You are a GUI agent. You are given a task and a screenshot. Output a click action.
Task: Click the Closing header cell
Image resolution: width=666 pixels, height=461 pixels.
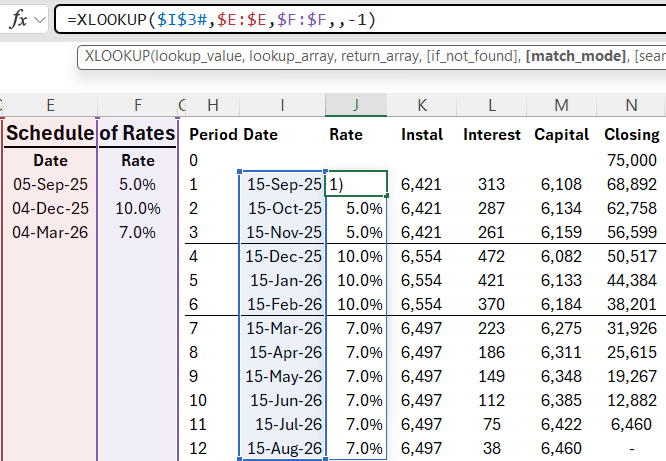pyautogui.click(x=631, y=135)
